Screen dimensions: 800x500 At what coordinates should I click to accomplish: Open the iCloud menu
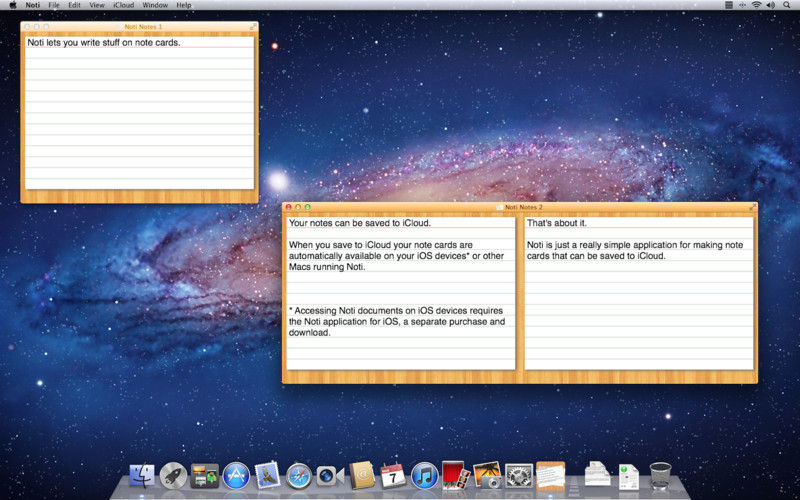coord(123,5)
